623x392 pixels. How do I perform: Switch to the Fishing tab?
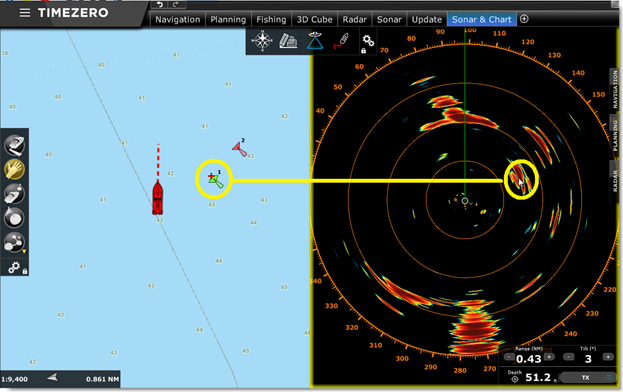(x=271, y=19)
